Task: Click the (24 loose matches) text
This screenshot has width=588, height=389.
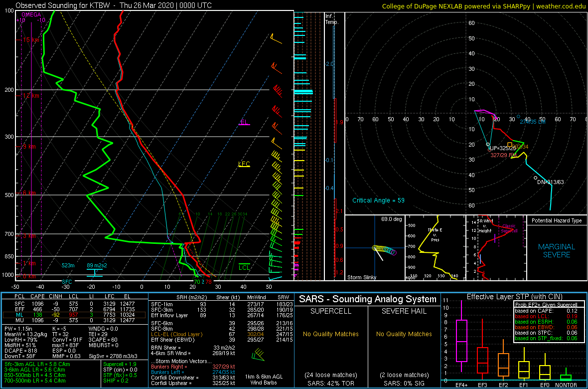Action: (x=331, y=375)
